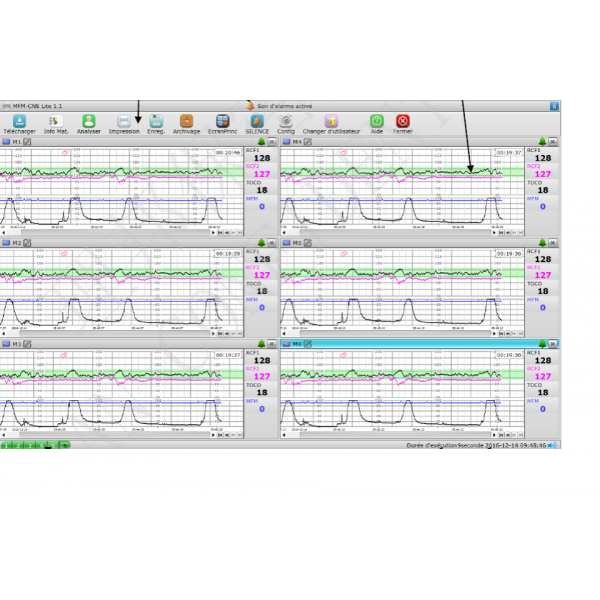Screen dimensions: 600x600
Task: Click the M1 trace horizontal scrollbar
Action: coord(100,233)
